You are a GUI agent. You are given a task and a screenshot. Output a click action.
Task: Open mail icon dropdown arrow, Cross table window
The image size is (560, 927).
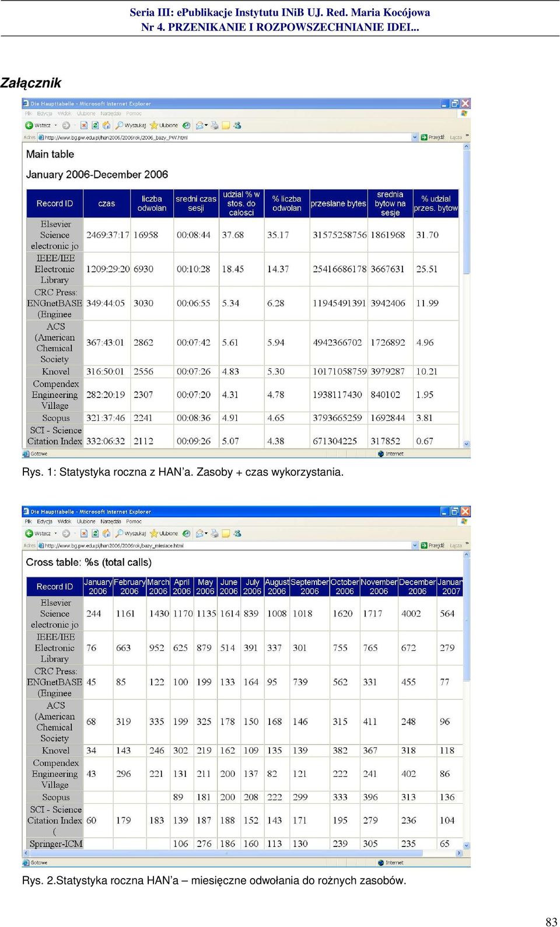tap(206, 534)
